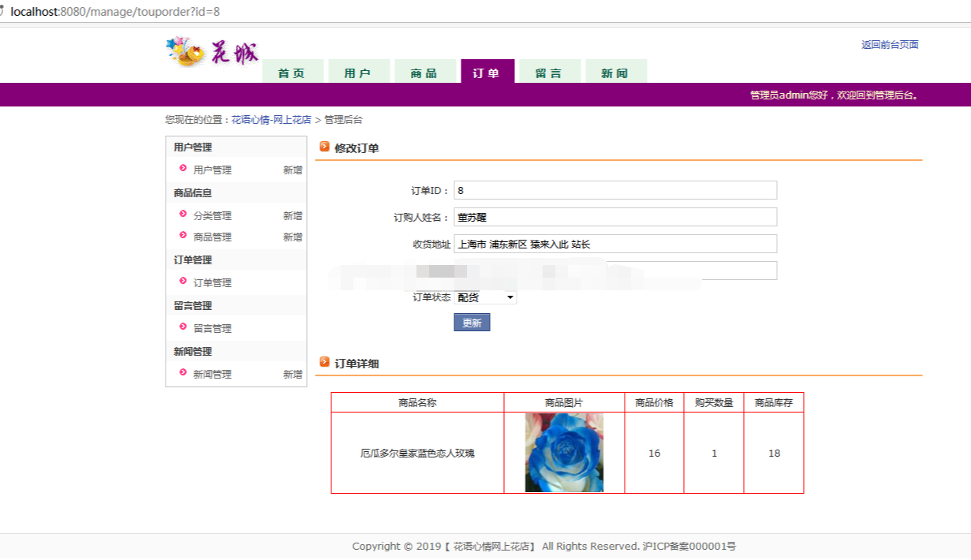The height and width of the screenshot is (560, 971).
Task: Click the 商品价格 column header
Action: tap(654, 402)
